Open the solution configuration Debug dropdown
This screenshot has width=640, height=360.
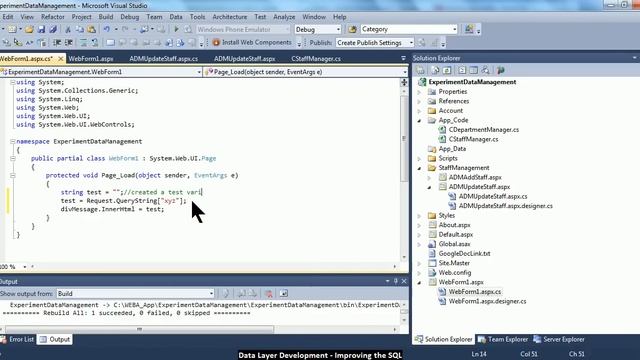338,29
